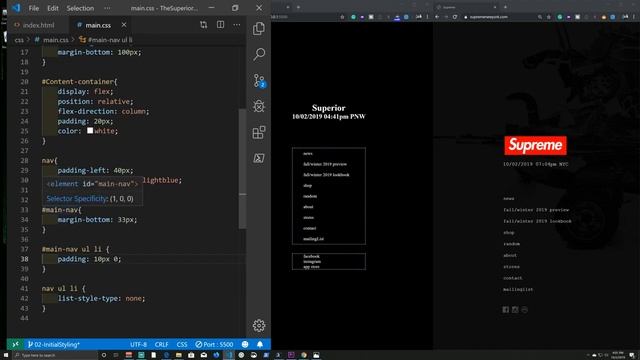This screenshot has height=360, width=640.
Task: Click the last activity bar icon under Extensions
Action: [259, 158]
